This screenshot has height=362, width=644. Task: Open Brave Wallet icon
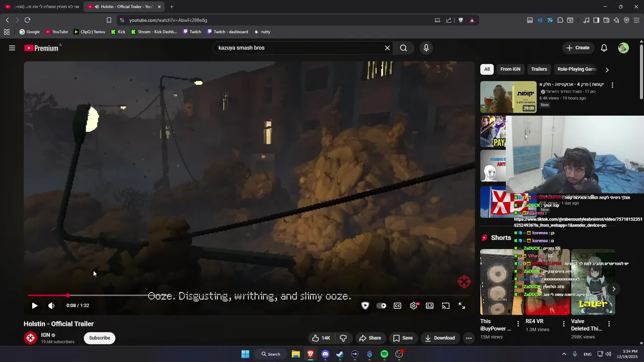[606, 20]
